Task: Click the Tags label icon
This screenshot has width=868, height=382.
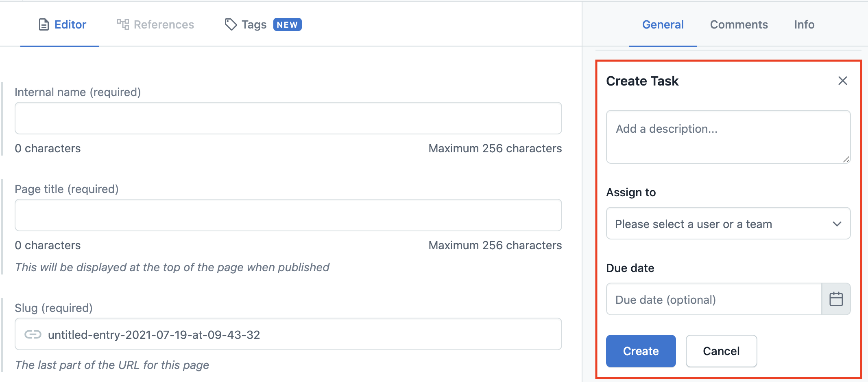Action: 231,24
